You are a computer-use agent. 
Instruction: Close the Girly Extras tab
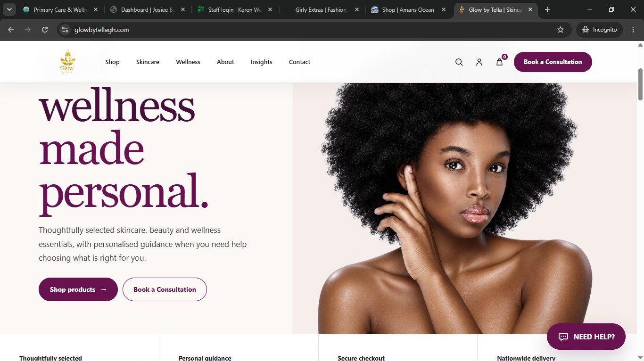356,9
